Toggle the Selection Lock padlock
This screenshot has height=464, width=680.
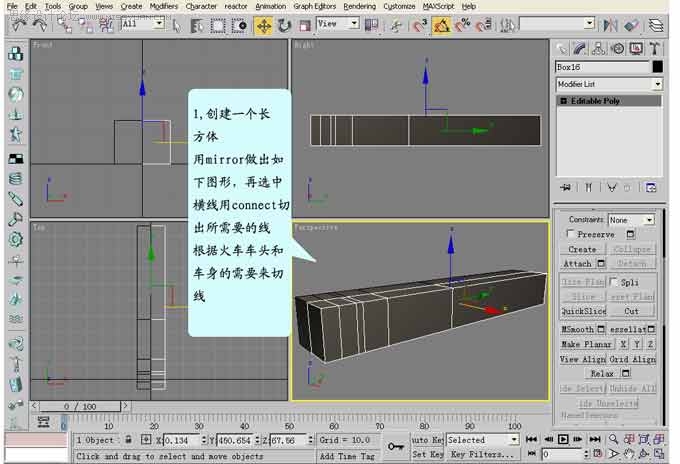pos(128,440)
